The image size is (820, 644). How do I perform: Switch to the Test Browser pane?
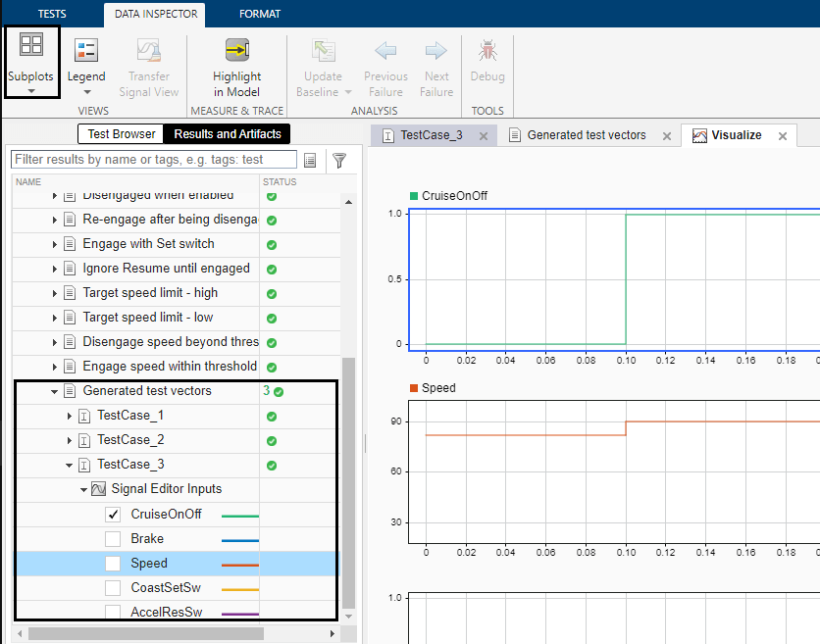click(x=122, y=134)
